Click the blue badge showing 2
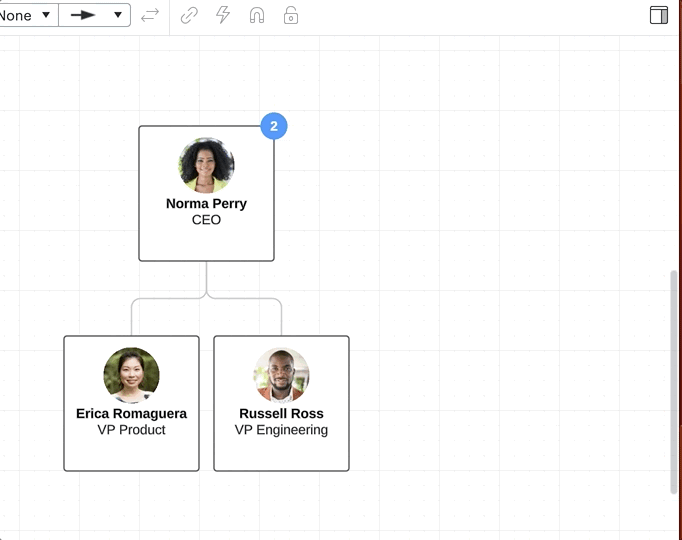This screenshot has height=540, width=682. pos(274,126)
